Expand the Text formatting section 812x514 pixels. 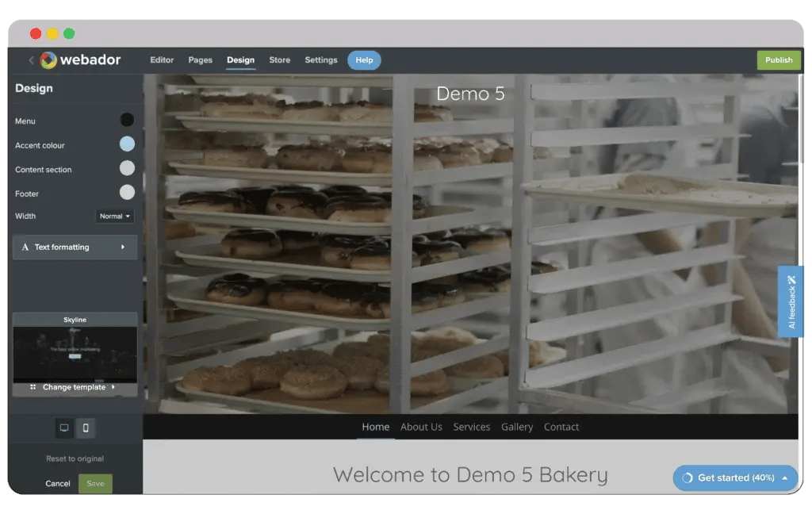click(75, 247)
